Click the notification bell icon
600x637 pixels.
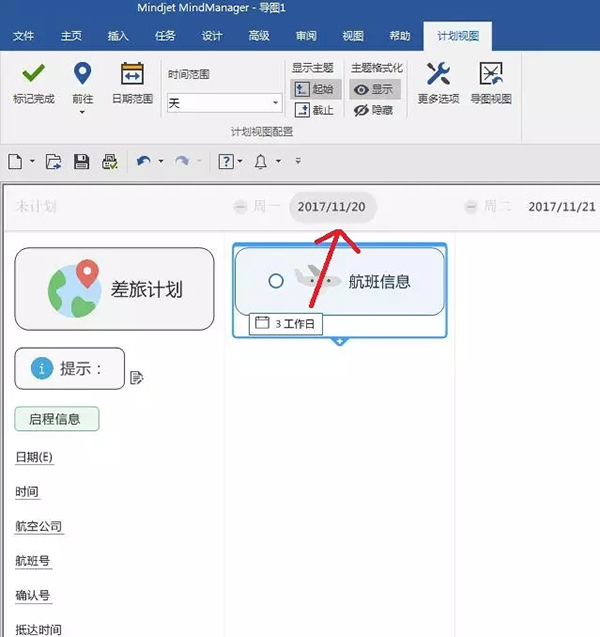[x=260, y=161]
